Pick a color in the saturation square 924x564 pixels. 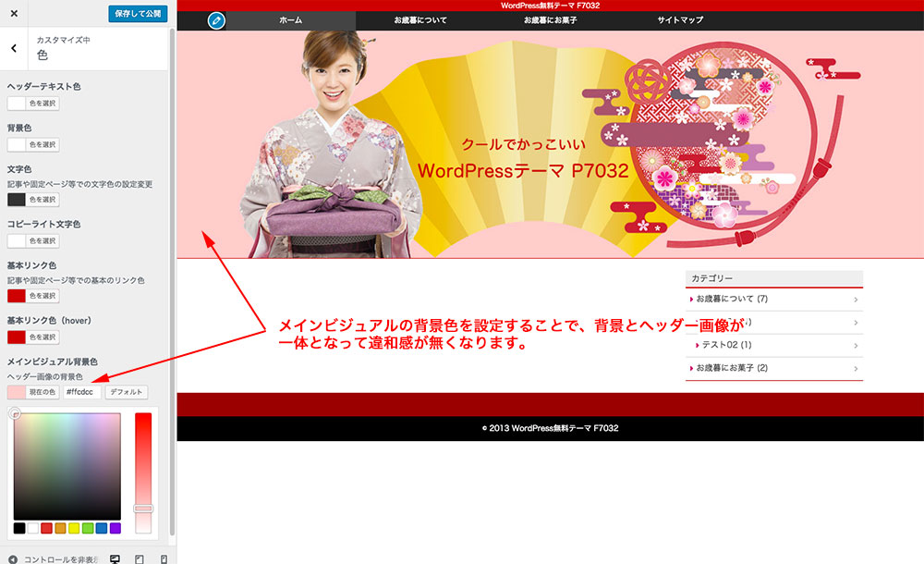pyautogui.click(x=67, y=466)
